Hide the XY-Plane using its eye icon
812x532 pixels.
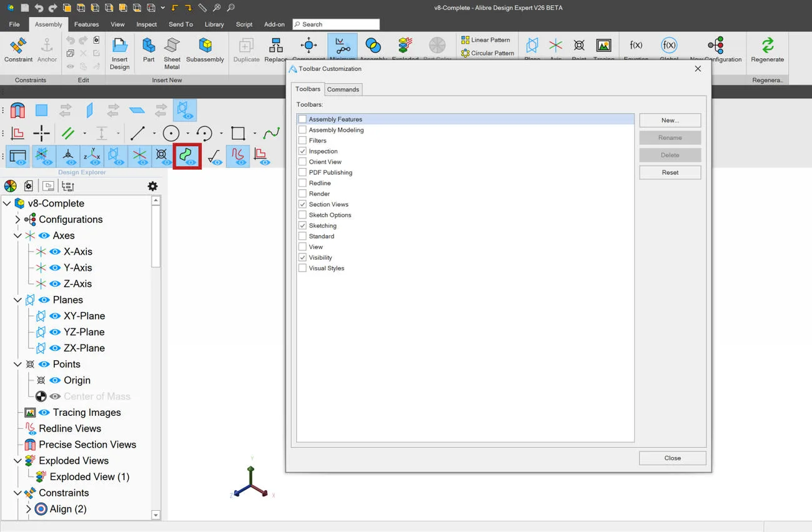pos(55,316)
